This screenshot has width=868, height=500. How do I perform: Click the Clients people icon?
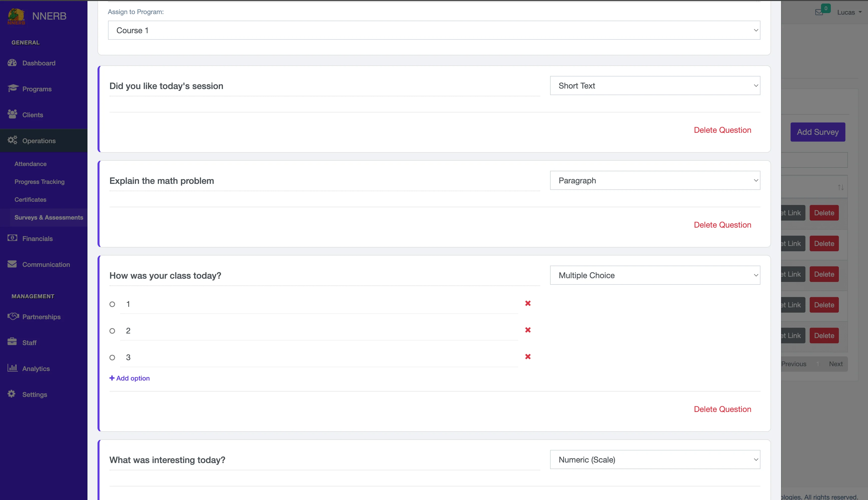12,114
